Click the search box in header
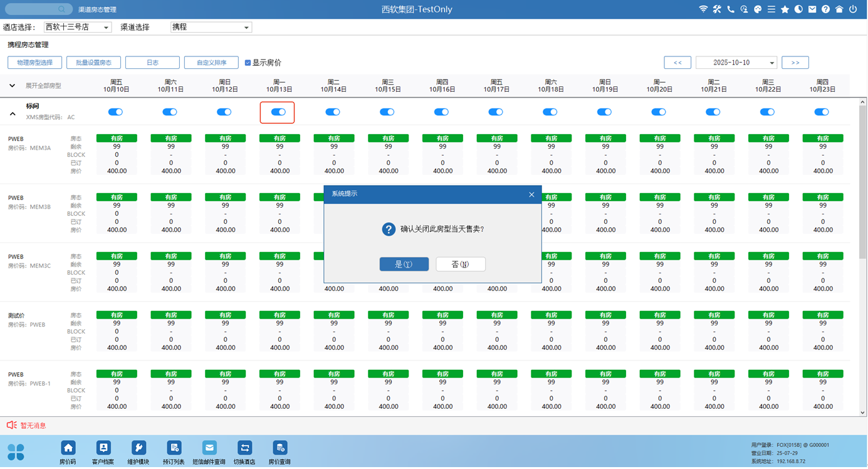The height and width of the screenshot is (469, 868). (x=38, y=9)
